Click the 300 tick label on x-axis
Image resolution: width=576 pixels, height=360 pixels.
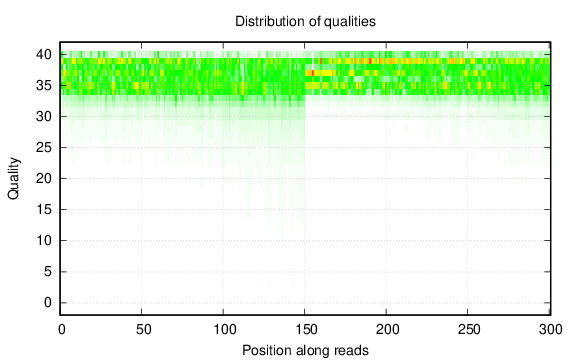point(551,330)
